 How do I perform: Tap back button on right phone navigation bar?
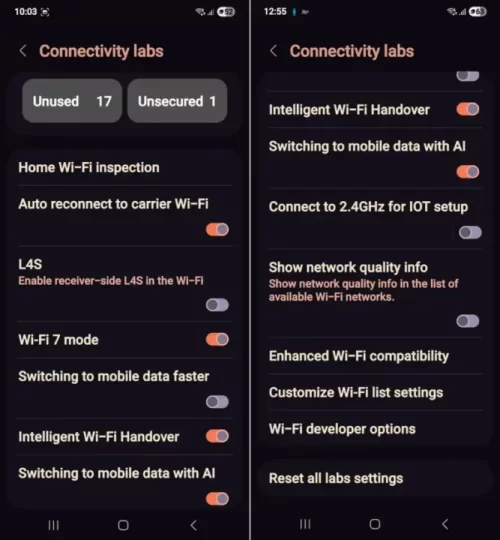[445, 524]
